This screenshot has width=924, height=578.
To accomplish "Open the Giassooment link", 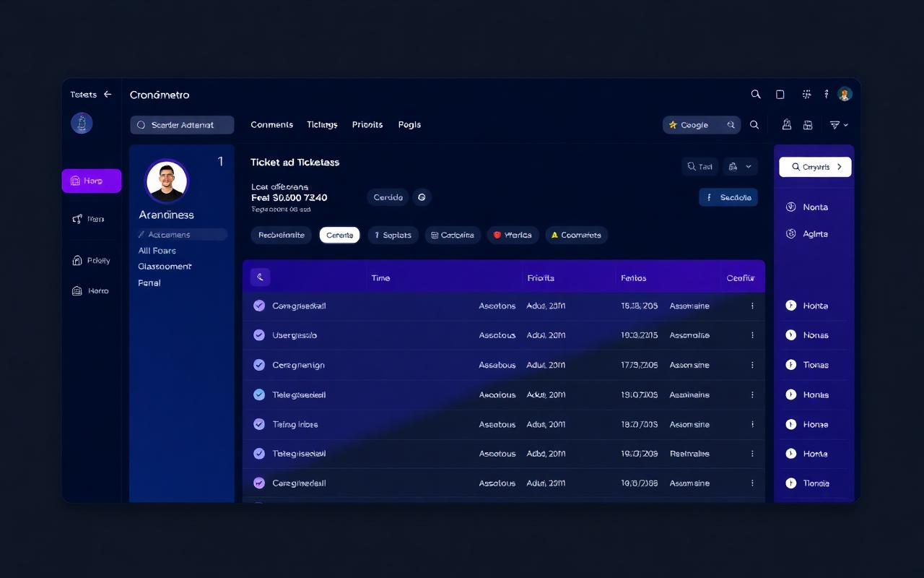I will point(165,267).
